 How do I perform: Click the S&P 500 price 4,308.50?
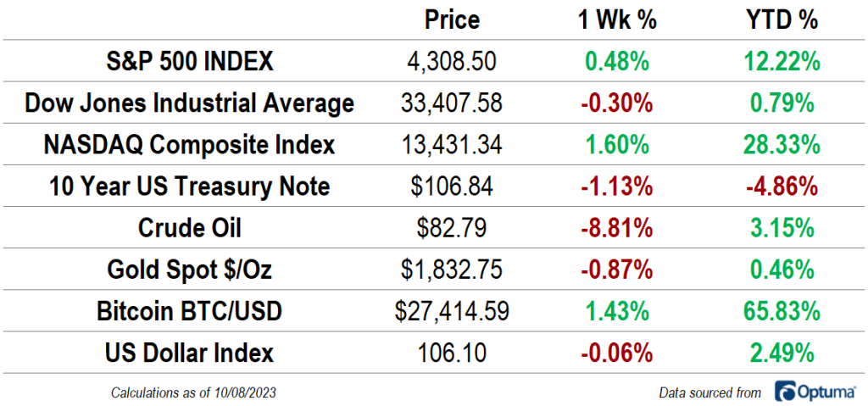click(x=452, y=62)
